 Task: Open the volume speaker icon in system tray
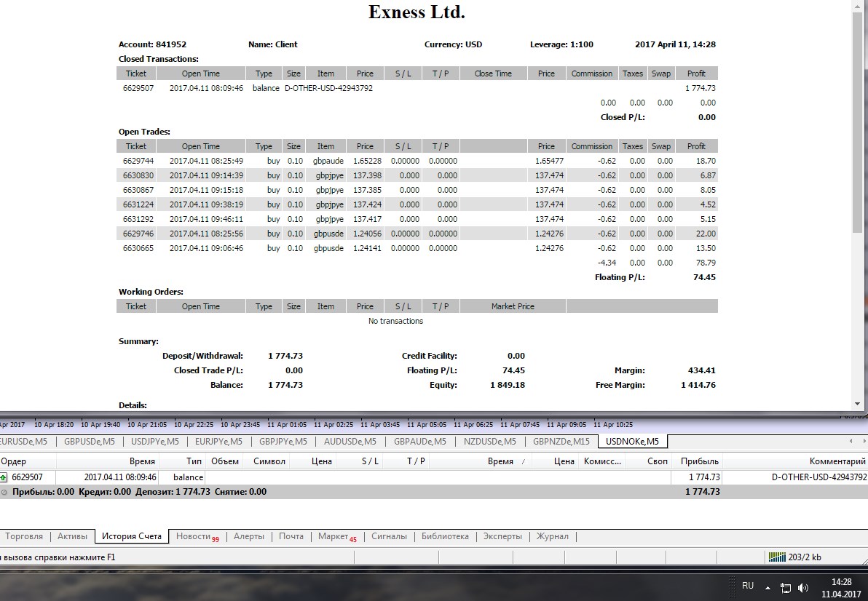(803, 588)
